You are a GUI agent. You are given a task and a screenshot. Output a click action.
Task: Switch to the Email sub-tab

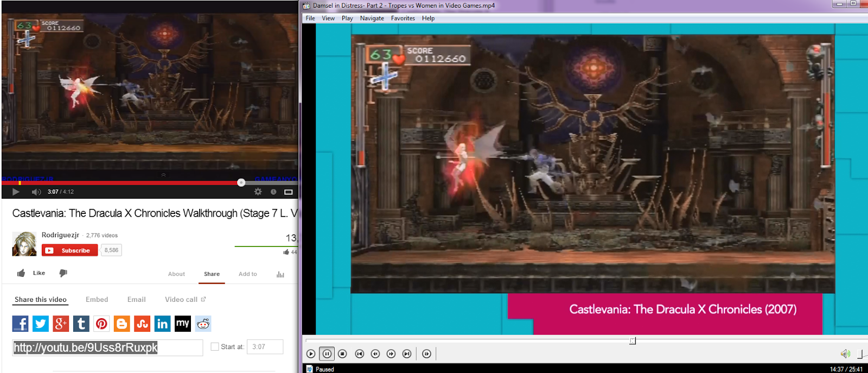tap(137, 300)
